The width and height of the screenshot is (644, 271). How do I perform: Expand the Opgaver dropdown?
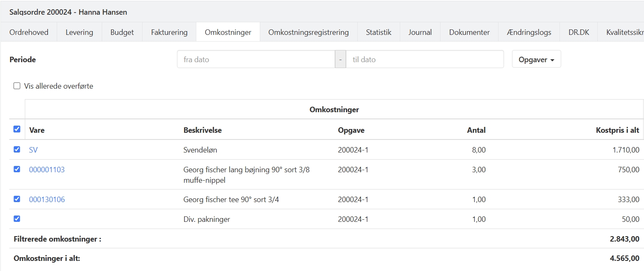[536, 60]
